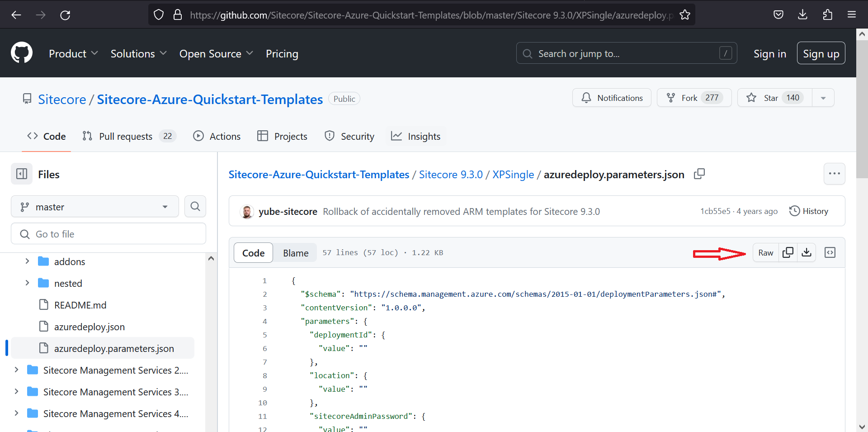Screen dimensions: 868x432
Task: Download the raw file icon
Action: tap(807, 252)
